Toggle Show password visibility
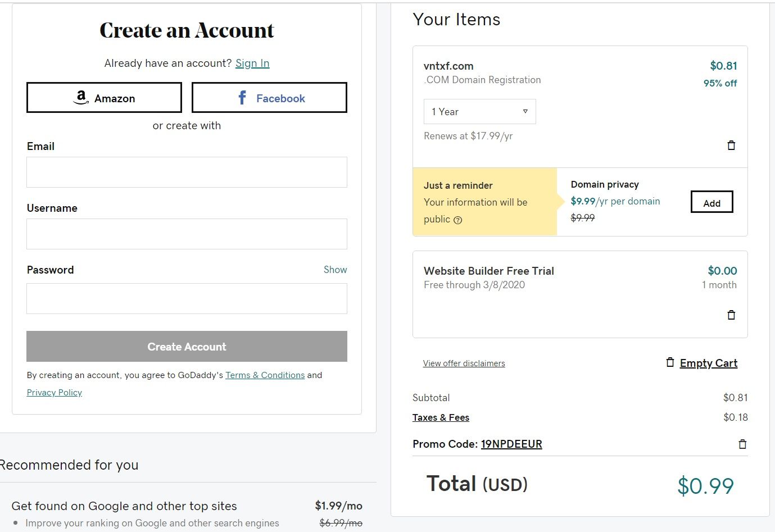This screenshot has width=775, height=532. tap(335, 270)
